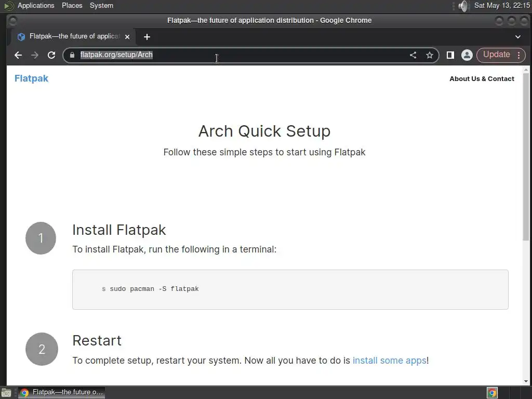Click the scrollbar up arrow
This screenshot has width=532, height=399.
[526, 70]
